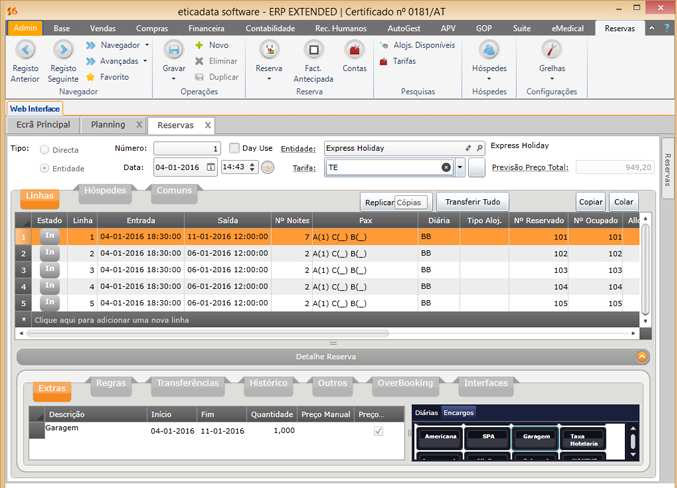Click the Grelhas configuration icon

552,49
